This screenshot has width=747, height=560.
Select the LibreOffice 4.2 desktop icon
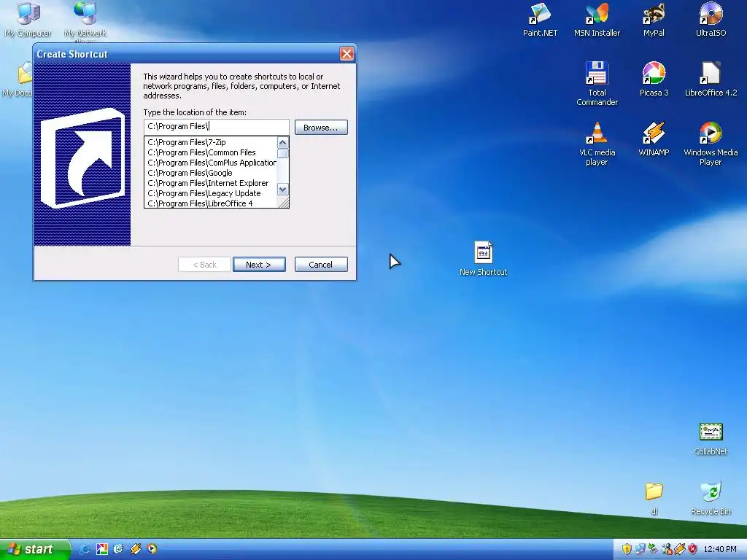(711, 79)
